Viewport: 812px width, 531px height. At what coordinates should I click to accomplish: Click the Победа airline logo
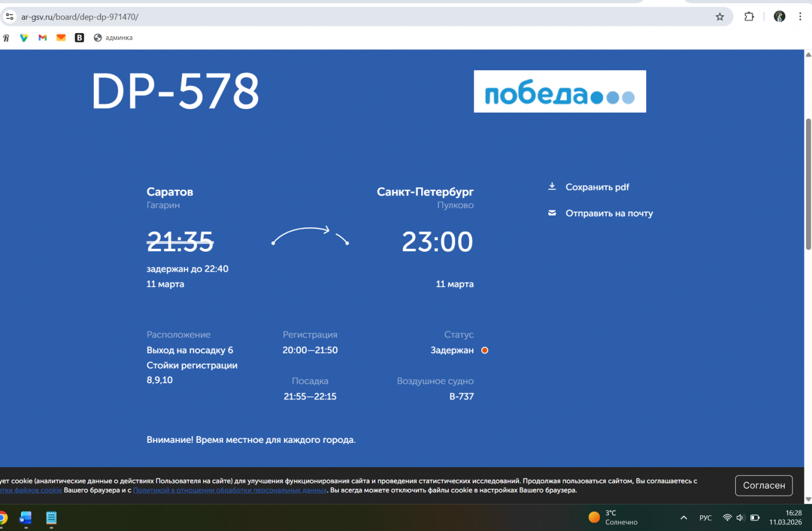[560, 91]
